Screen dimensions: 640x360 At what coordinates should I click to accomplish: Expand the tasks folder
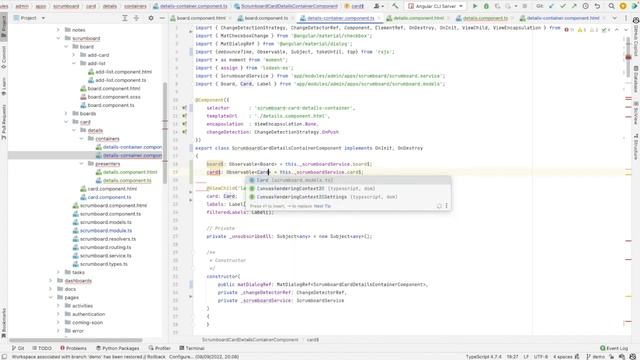(58, 272)
